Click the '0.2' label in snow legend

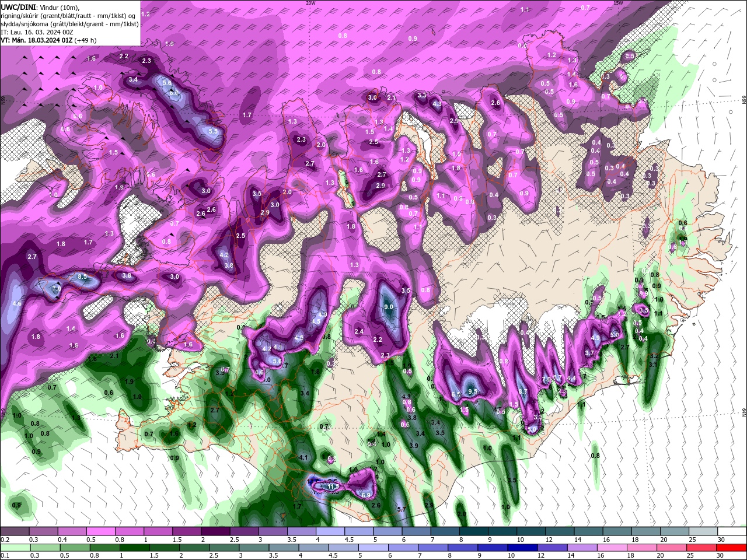5,540
